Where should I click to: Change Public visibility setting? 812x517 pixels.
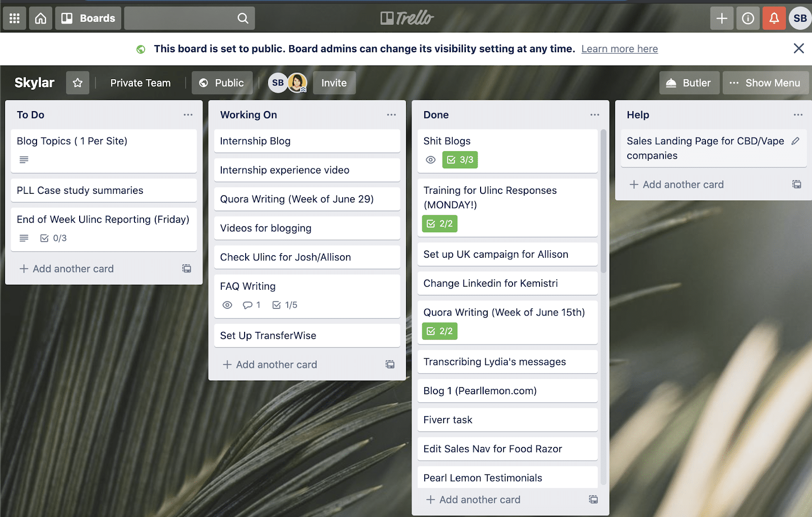pos(222,83)
